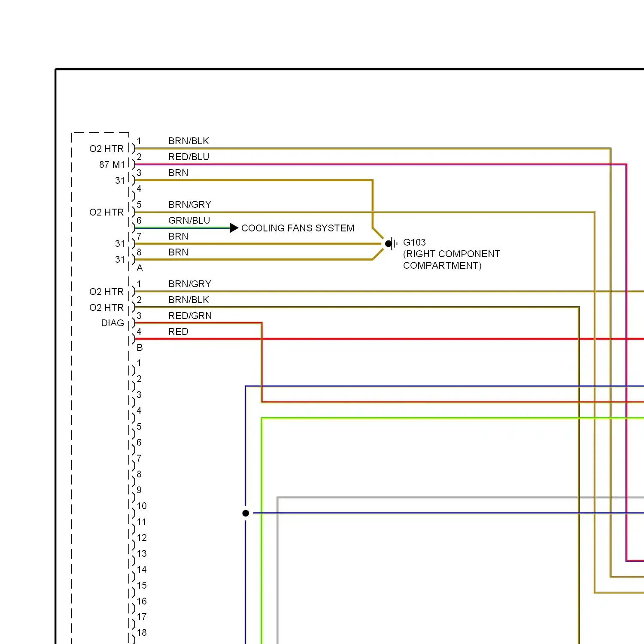Click pin number "17" on the lower connector

pos(142,617)
